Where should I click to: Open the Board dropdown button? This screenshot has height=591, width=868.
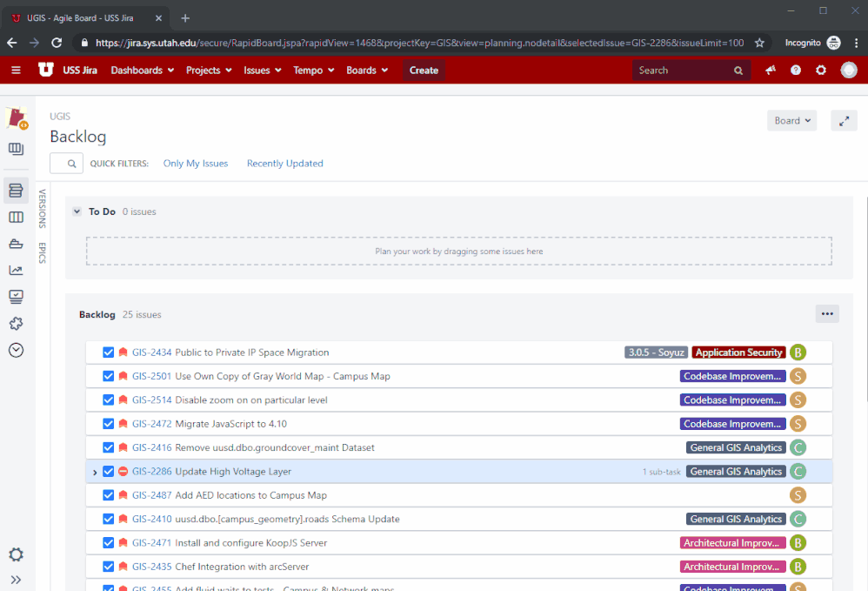791,121
